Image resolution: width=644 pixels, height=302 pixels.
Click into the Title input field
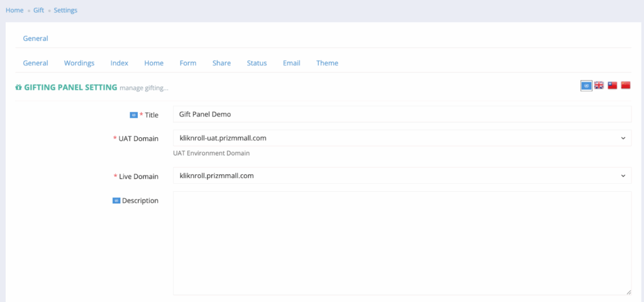click(x=402, y=115)
